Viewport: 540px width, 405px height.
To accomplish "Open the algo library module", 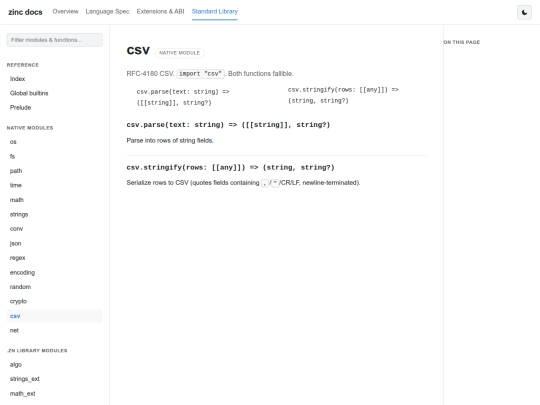I will point(55,365).
